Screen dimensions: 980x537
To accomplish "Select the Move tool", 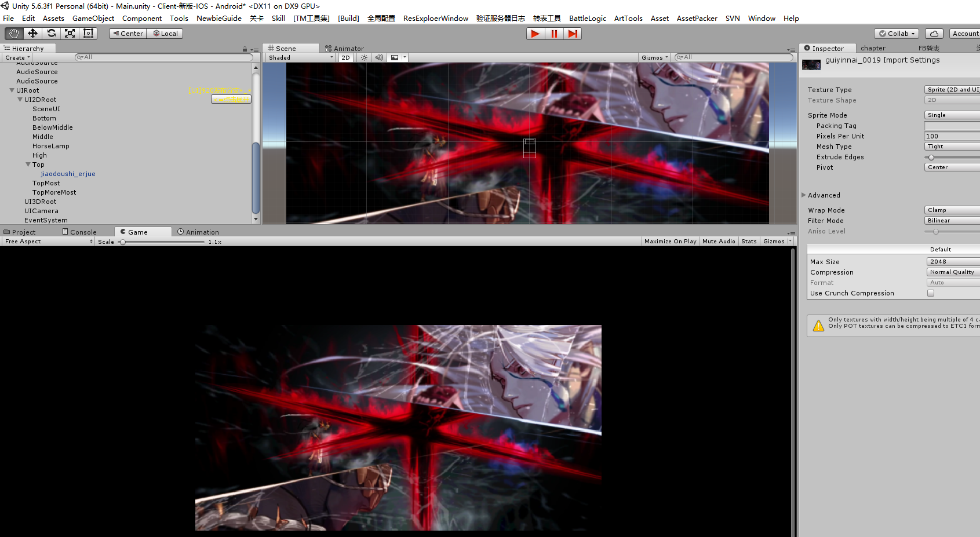I will [32, 34].
